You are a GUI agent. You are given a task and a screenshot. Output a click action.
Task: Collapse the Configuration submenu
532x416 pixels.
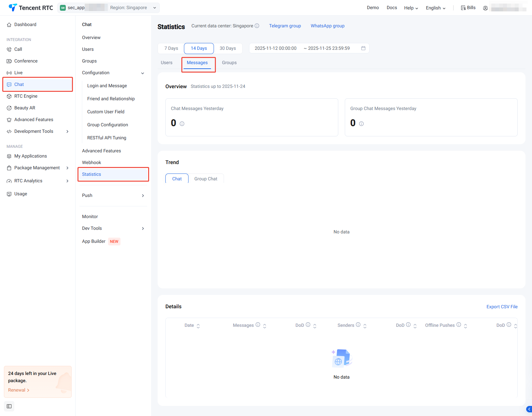[x=142, y=73]
